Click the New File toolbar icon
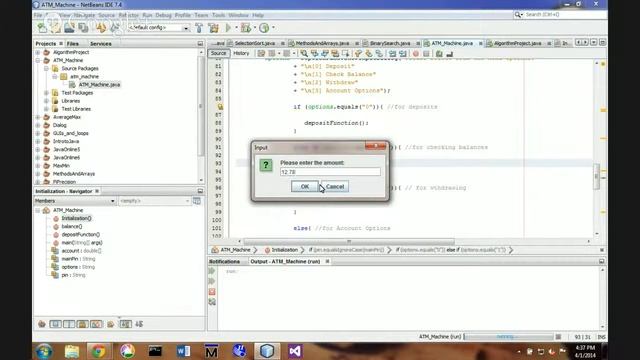 42,28
